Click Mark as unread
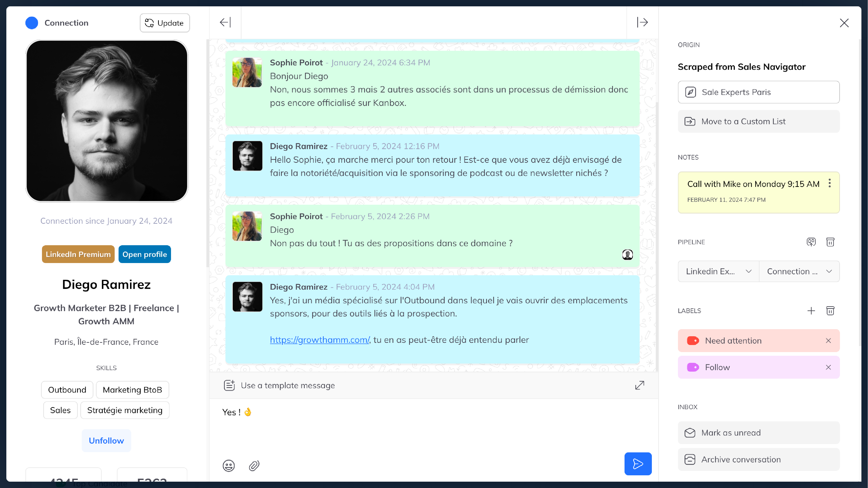868x488 pixels. point(758,433)
